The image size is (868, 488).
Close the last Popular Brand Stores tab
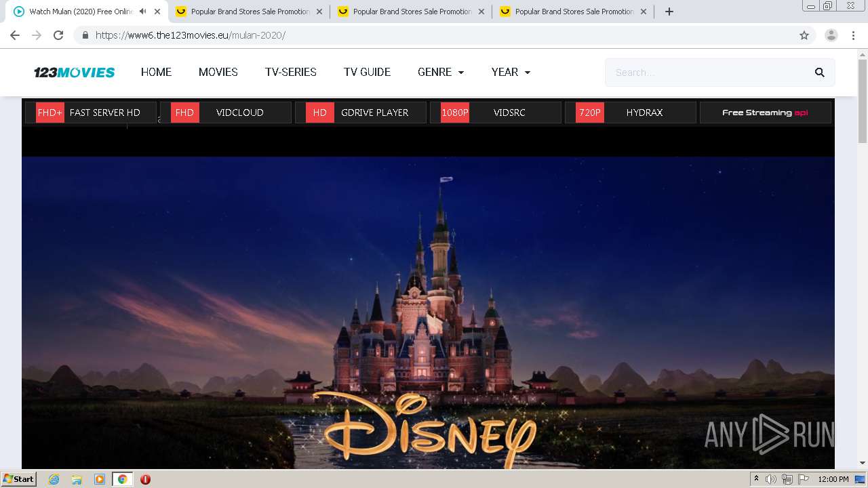point(644,12)
